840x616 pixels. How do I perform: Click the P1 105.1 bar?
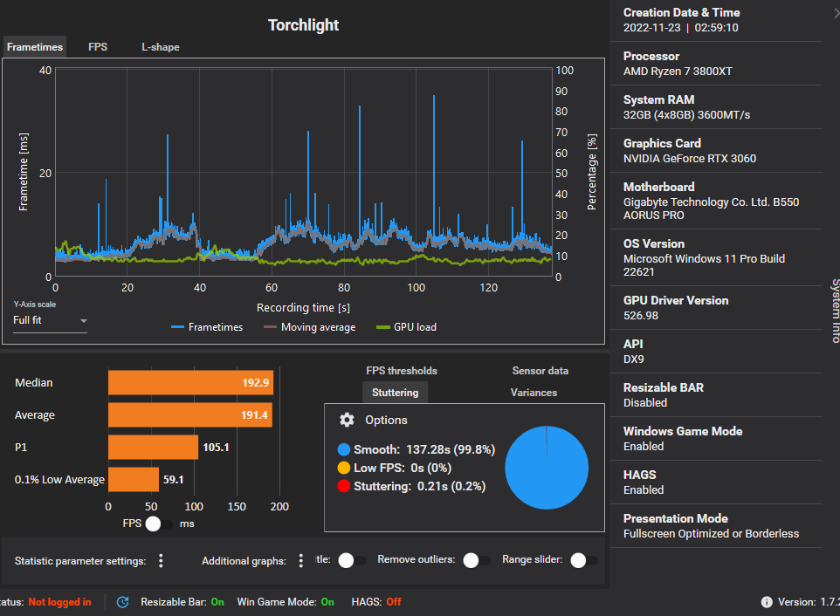click(x=153, y=448)
